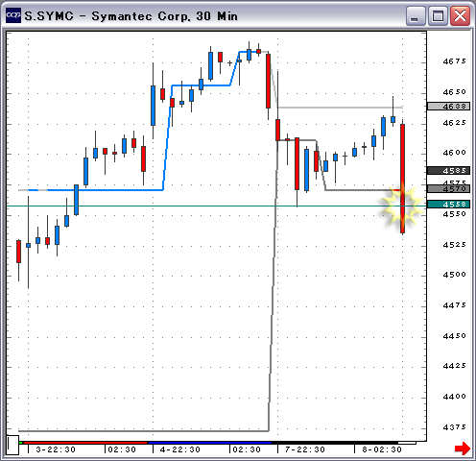The width and height of the screenshot is (476, 461).
Task: Click the 7-22:30 time axis label
Action: [305, 449]
